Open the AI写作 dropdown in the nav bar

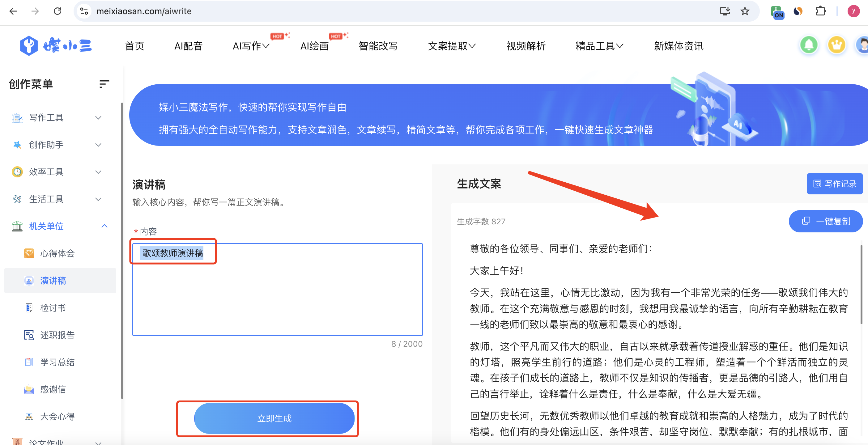(251, 46)
